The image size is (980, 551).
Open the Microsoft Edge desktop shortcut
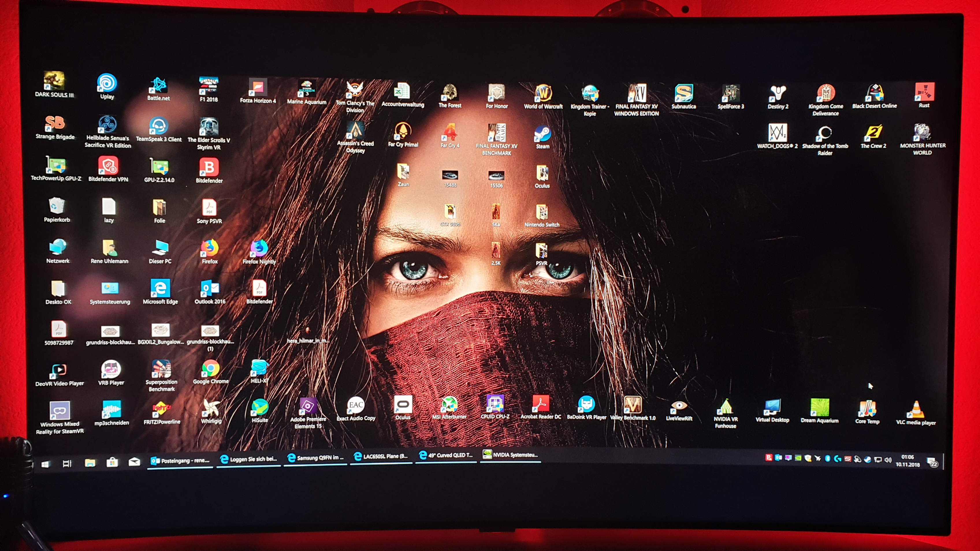point(160,292)
